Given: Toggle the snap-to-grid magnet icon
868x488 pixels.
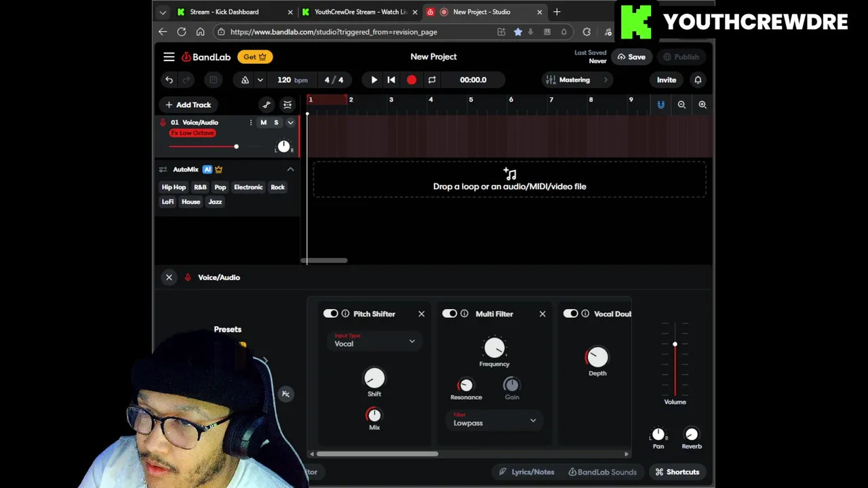Looking at the screenshot, I should pos(660,104).
